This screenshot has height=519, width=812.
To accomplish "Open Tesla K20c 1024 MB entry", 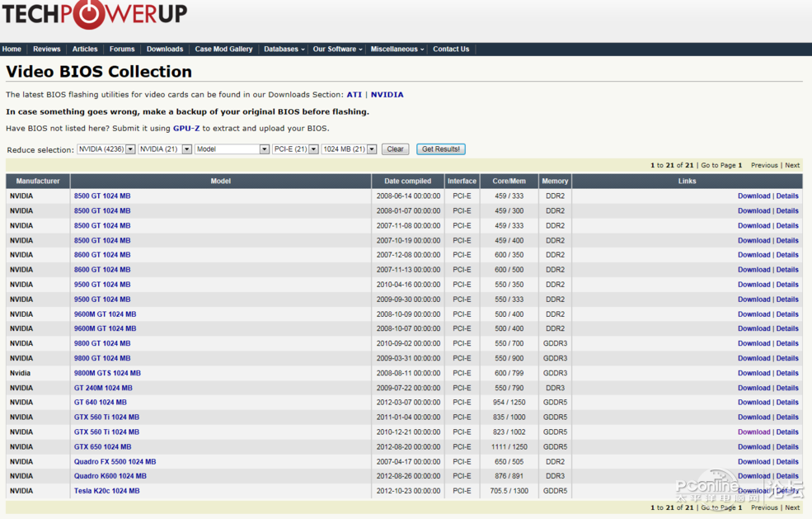I will pos(106,491).
